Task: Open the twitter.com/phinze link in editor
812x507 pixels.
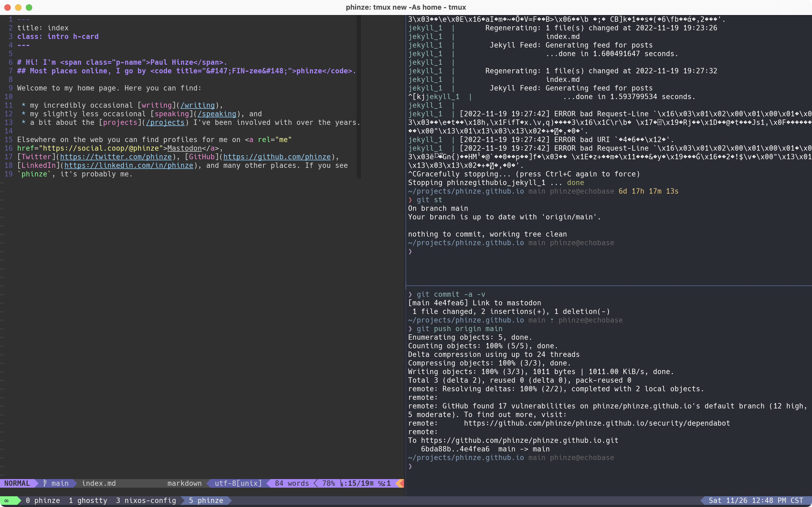Action: [116, 157]
